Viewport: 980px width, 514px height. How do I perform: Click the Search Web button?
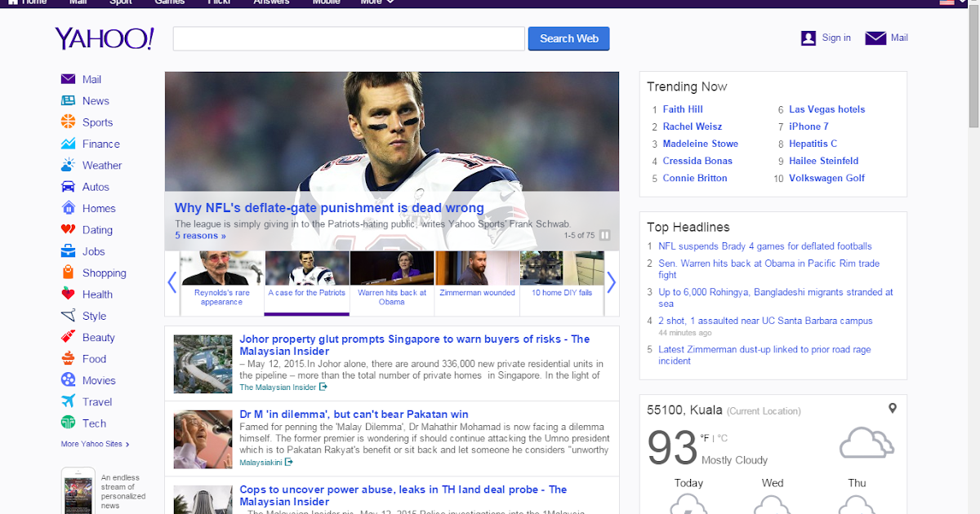click(569, 38)
